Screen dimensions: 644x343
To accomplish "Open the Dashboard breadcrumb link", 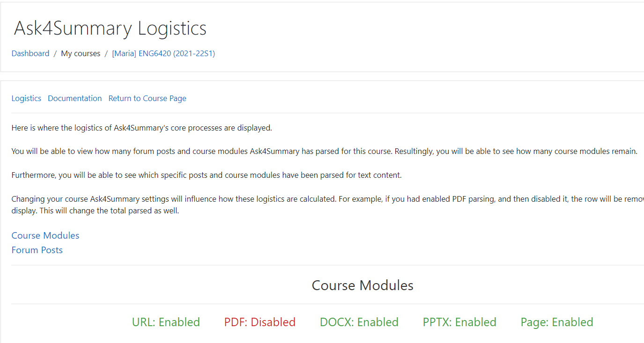I will (30, 53).
